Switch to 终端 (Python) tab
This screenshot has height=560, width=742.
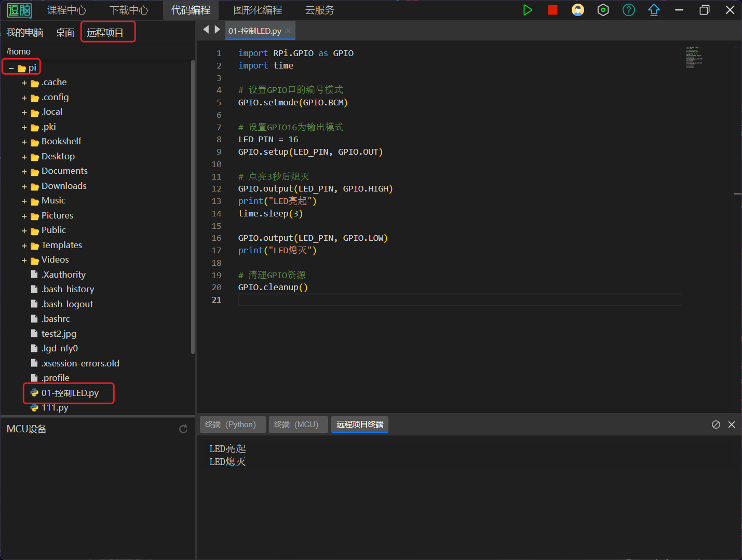point(233,425)
